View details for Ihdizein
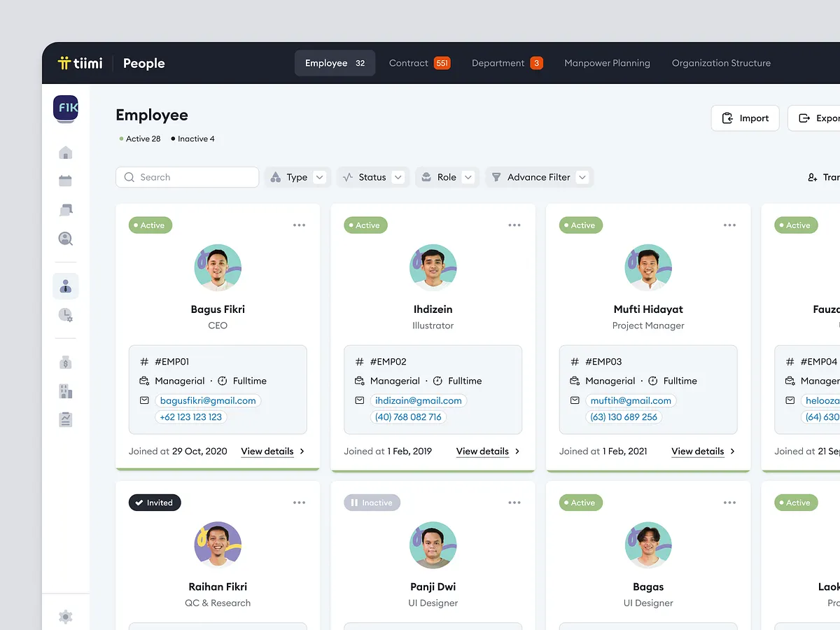 click(488, 451)
